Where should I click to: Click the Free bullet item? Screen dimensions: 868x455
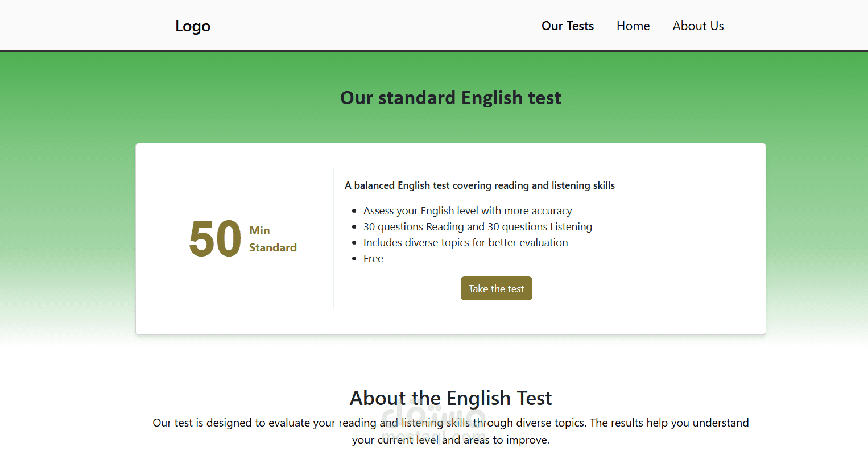click(x=373, y=259)
